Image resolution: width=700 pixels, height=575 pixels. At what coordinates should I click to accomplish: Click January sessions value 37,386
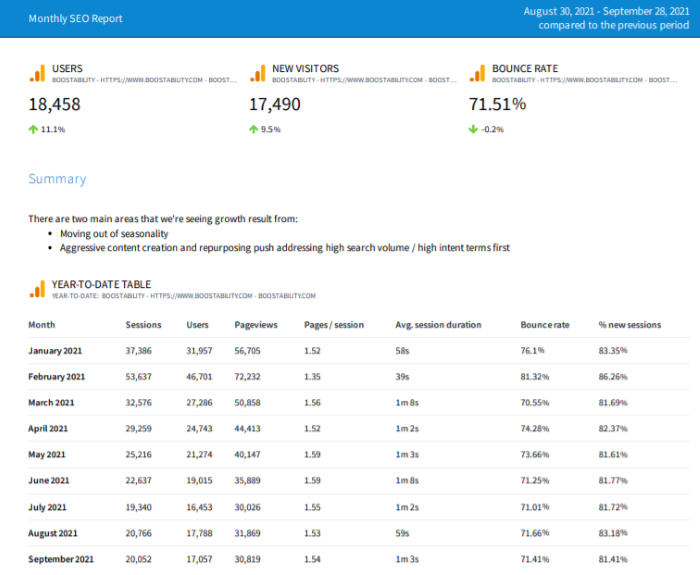click(138, 350)
